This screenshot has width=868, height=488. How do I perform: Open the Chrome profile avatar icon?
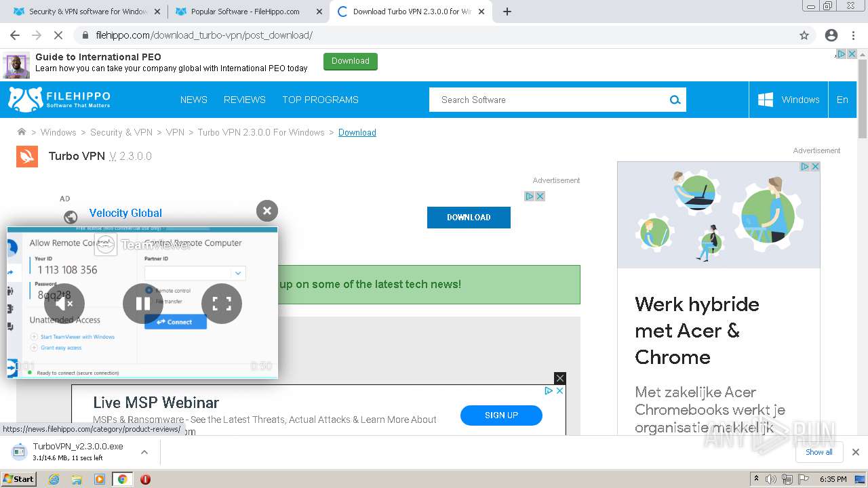click(x=831, y=35)
